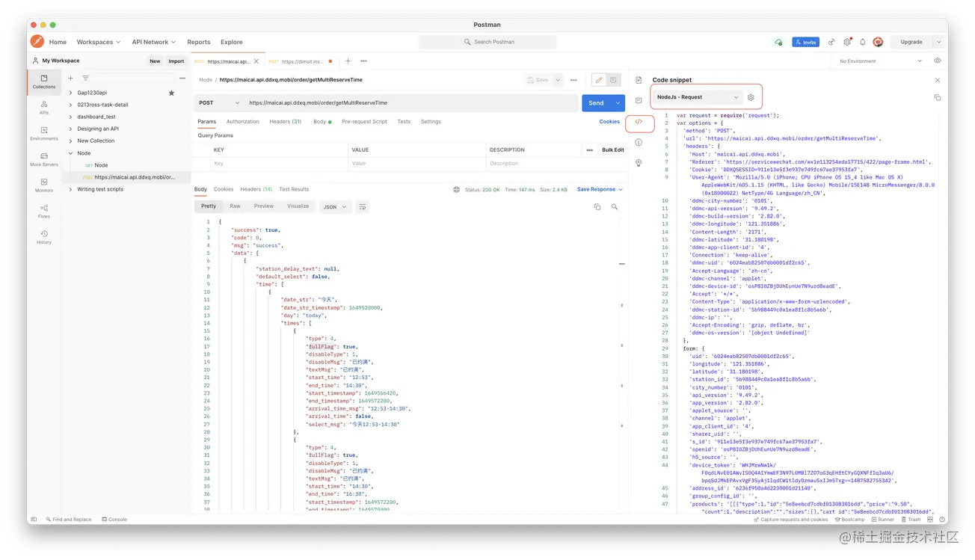Select Pretty response view
This screenshot has width=975, height=560.
[x=209, y=206]
